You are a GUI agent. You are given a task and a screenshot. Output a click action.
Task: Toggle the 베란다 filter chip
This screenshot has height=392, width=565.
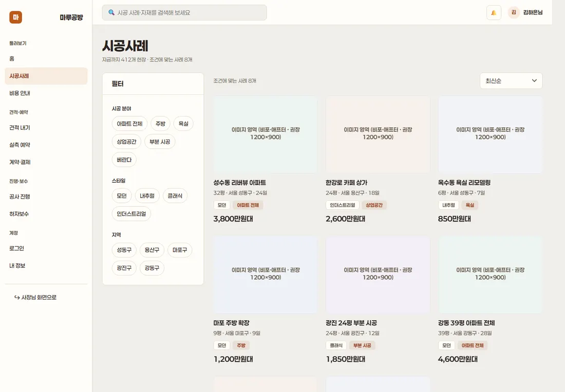[124, 160]
